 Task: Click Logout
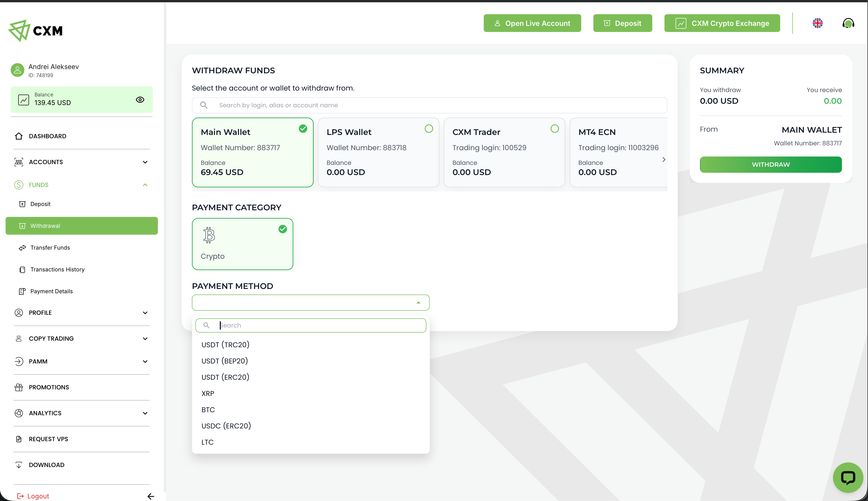pyautogui.click(x=33, y=496)
